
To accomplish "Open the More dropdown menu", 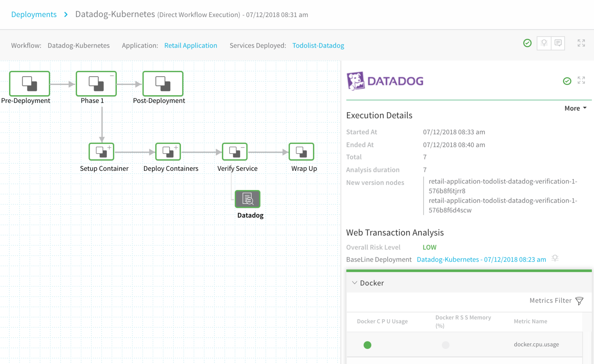I will coord(575,108).
